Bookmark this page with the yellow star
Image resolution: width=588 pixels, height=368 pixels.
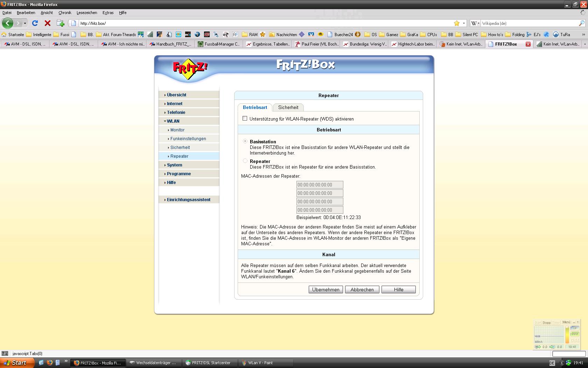click(457, 23)
